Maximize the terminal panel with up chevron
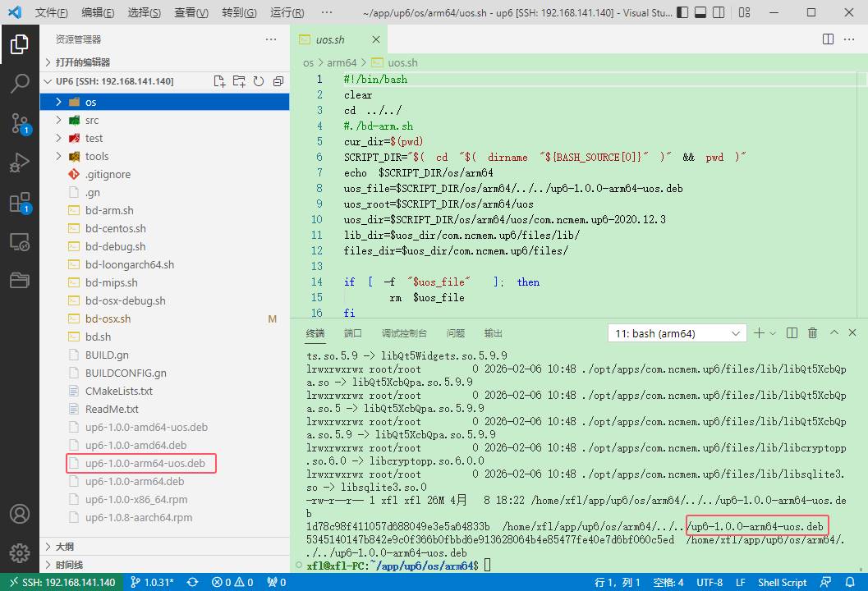The height and width of the screenshot is (591, 868). click(834, 333)
